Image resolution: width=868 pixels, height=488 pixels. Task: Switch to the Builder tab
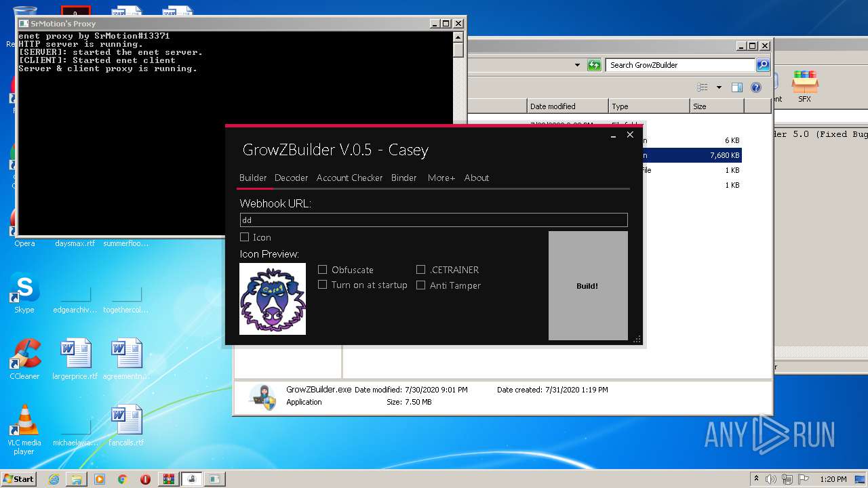pos(253,178)
